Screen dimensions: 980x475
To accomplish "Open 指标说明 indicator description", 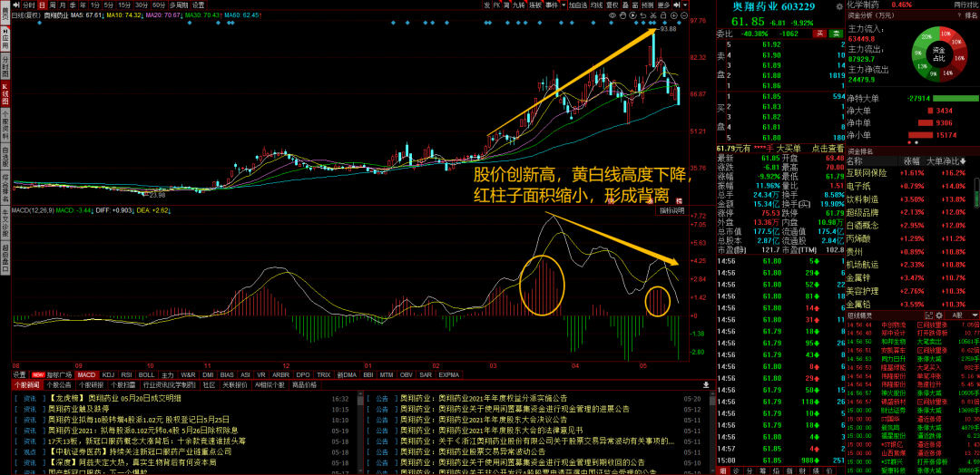I will (x=671, y=211).
